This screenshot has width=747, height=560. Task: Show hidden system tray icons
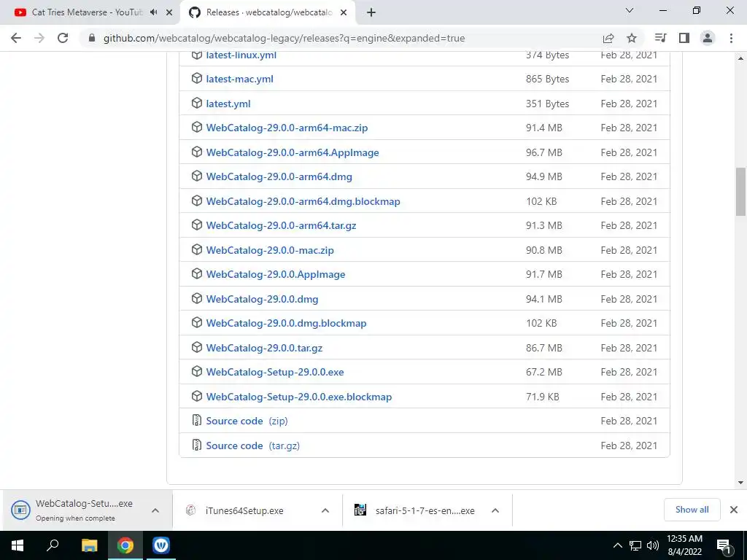(x=617, y=545)
